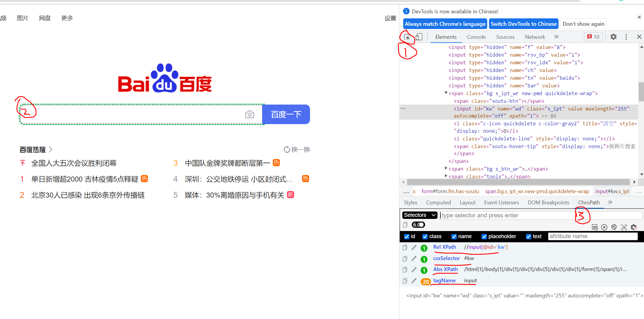Uncheck the text attribute checkbox
644x319 pixels.
tap(529, 236)
